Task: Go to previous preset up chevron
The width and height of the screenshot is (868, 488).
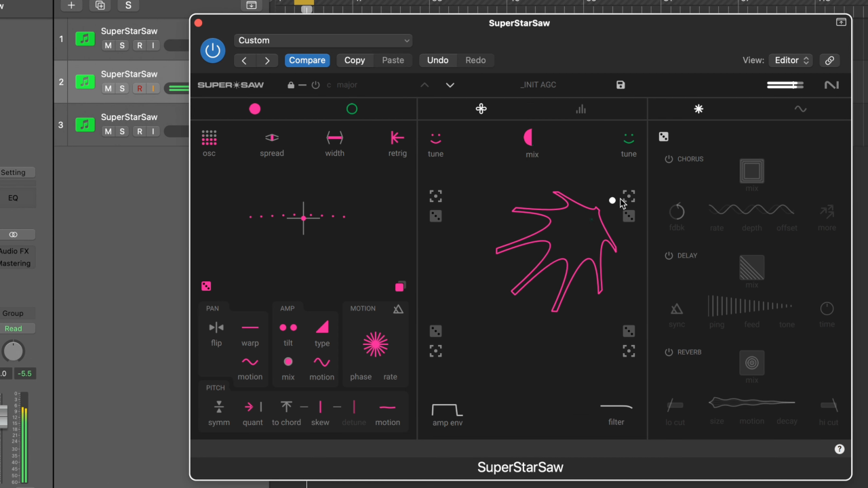Action: click(425, 85)
